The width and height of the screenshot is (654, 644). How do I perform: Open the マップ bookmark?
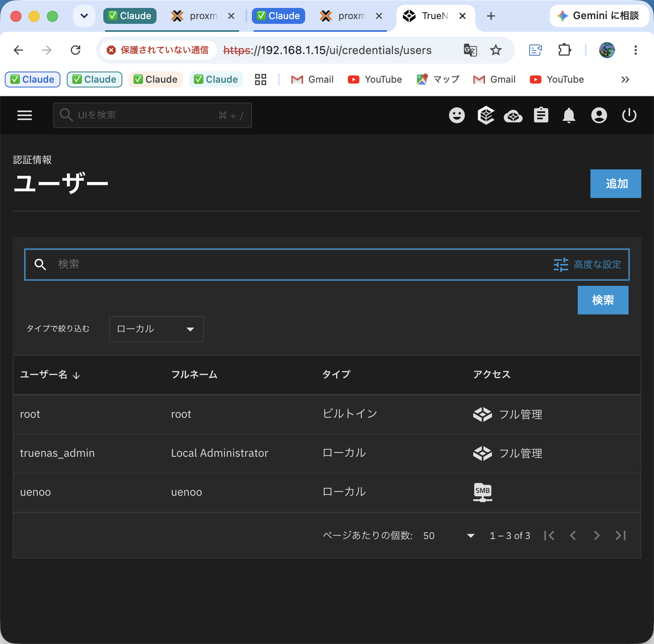pos(438,80)
